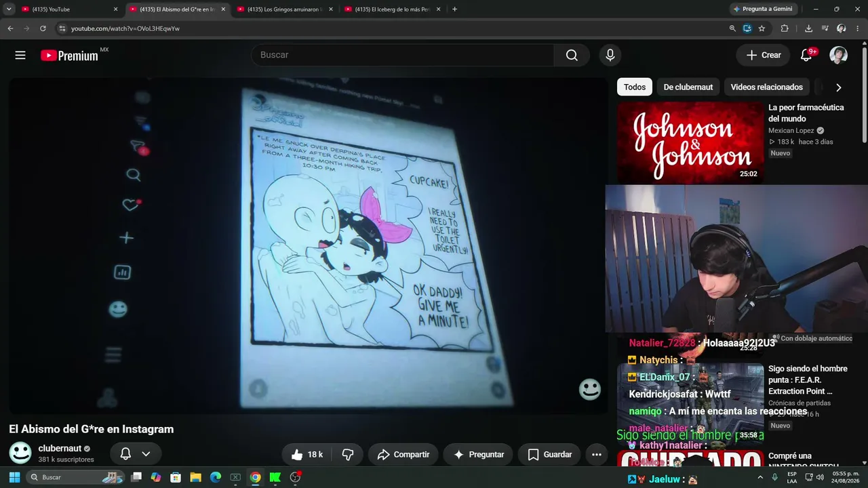Open Microsoft Edge on the taskbar

coord(216,477)
